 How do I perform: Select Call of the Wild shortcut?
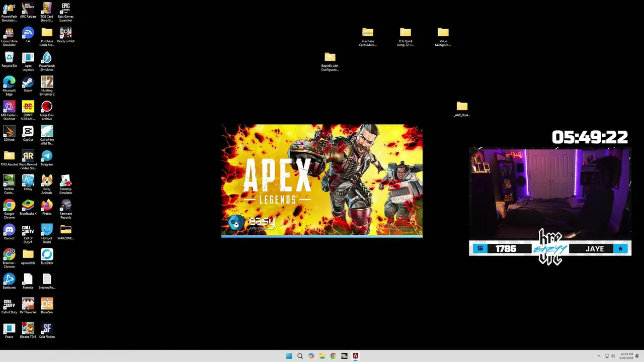pyautogui.click(x=47, y=136)
